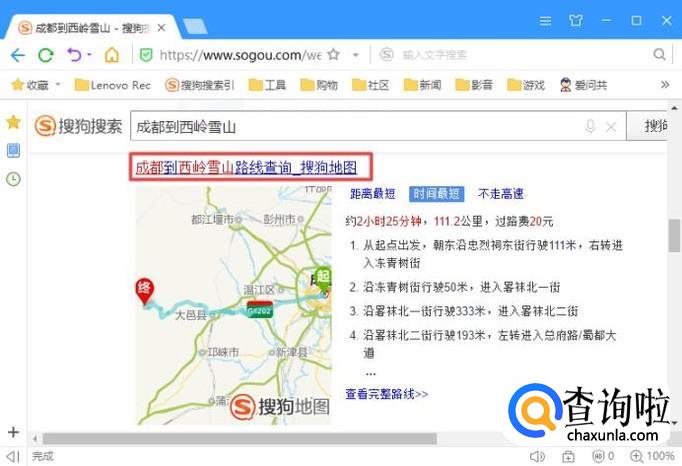
Task: Toggle the sound mute icon in status bar
Action: click(x=538, y=457)
